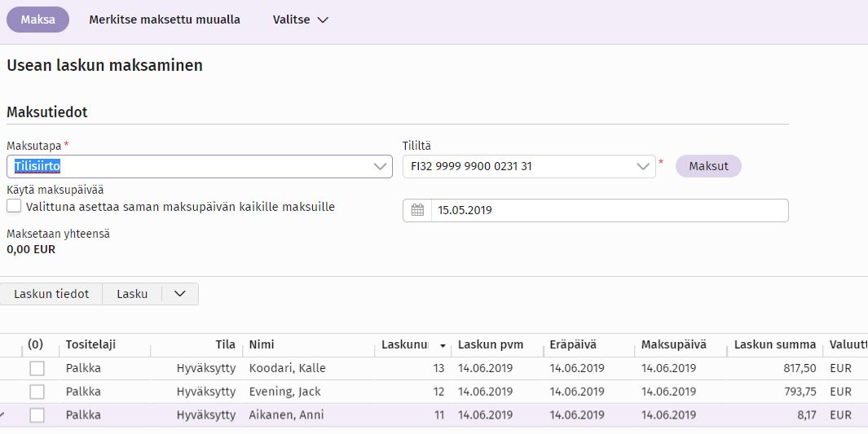Viewport: 868px width, 434px height.
Task: Sort by Tila column header
Action: click(x=225, y=345)
